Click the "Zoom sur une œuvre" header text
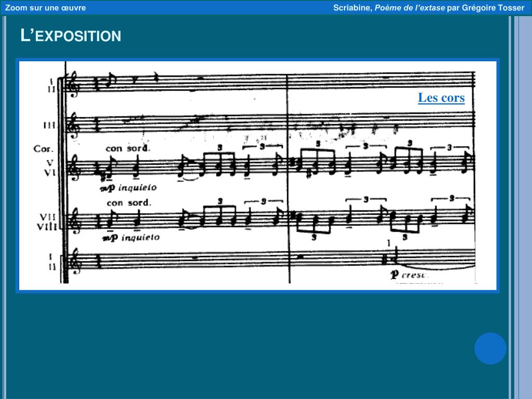This screenshot has height=399, width=532. coord(46,8)
